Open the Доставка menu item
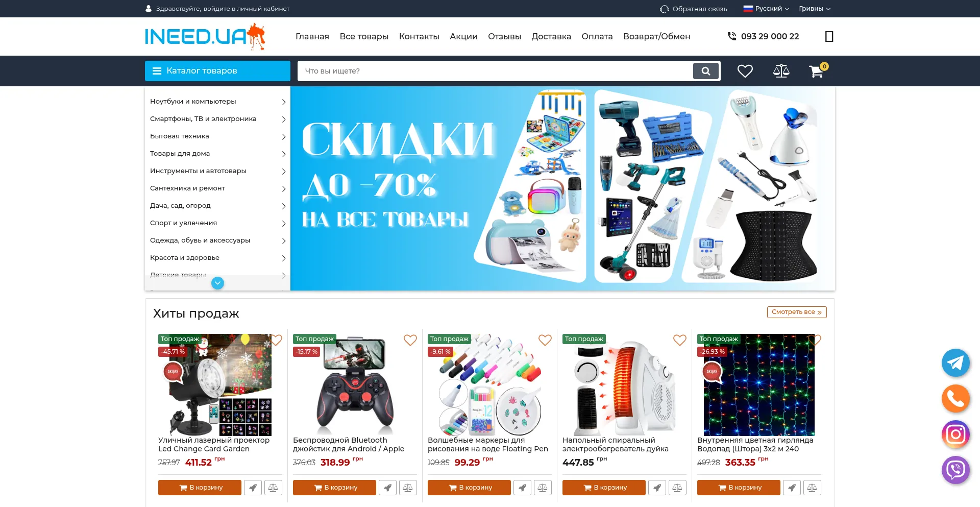Viewport: 980px width, 507px height. click(x=551, y=36)
